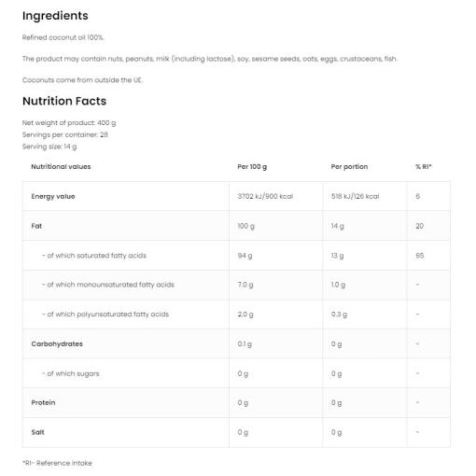Viewport: 476px width, 476px height.
Task: Click the Per portion column header
Action: pyautogui.click(x=349, y=167)
